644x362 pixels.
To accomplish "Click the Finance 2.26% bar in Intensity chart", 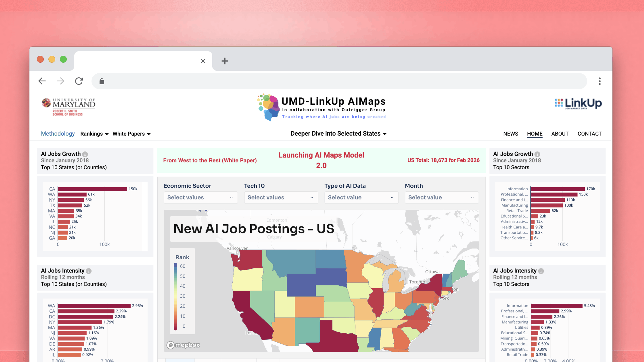I will pos(542,317).
